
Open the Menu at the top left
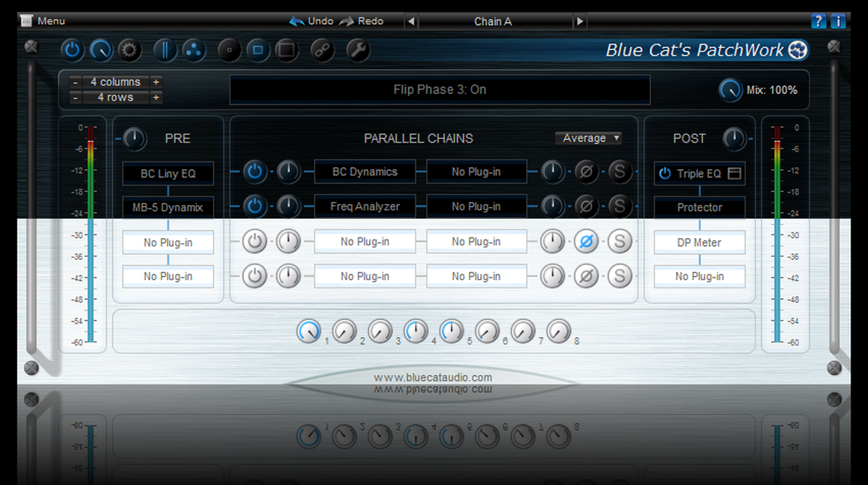[43, 21]
